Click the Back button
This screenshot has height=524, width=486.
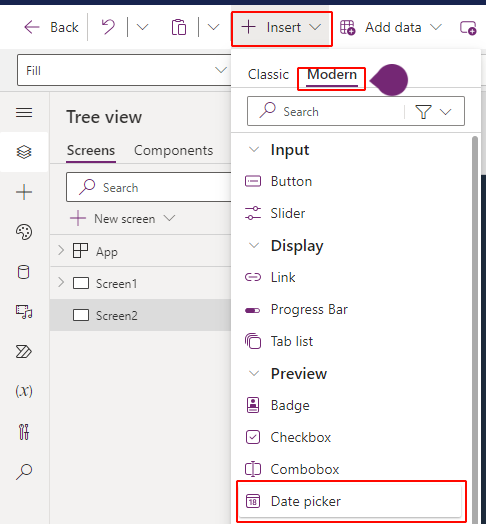[x=51, y=27]
